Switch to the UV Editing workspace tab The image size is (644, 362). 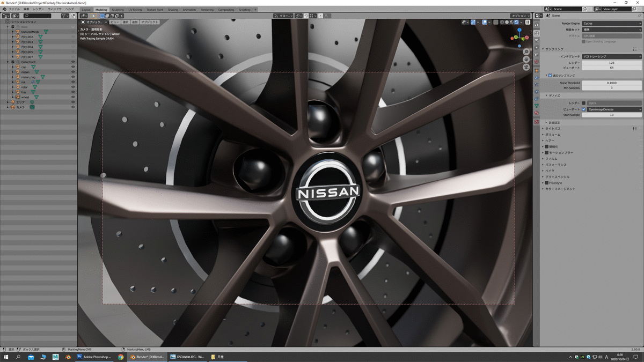135,10
